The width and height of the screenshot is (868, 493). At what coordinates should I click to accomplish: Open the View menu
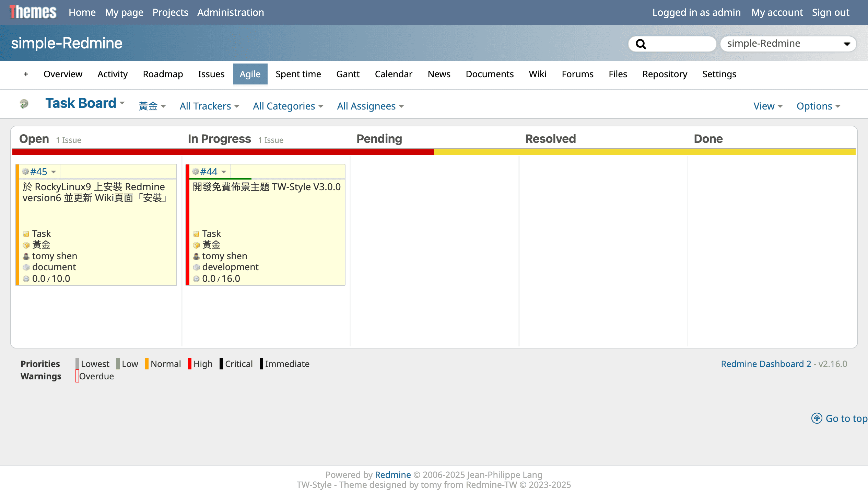click(x=767, y=106)
